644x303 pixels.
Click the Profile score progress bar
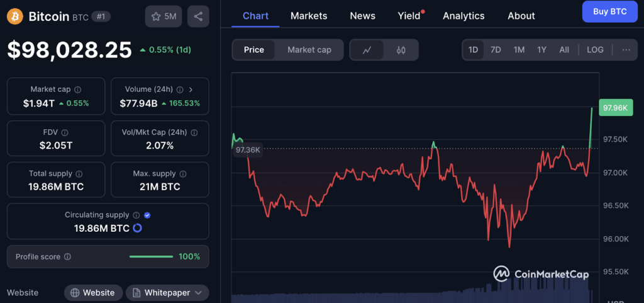pyautogui.click(x=151, y=257)
